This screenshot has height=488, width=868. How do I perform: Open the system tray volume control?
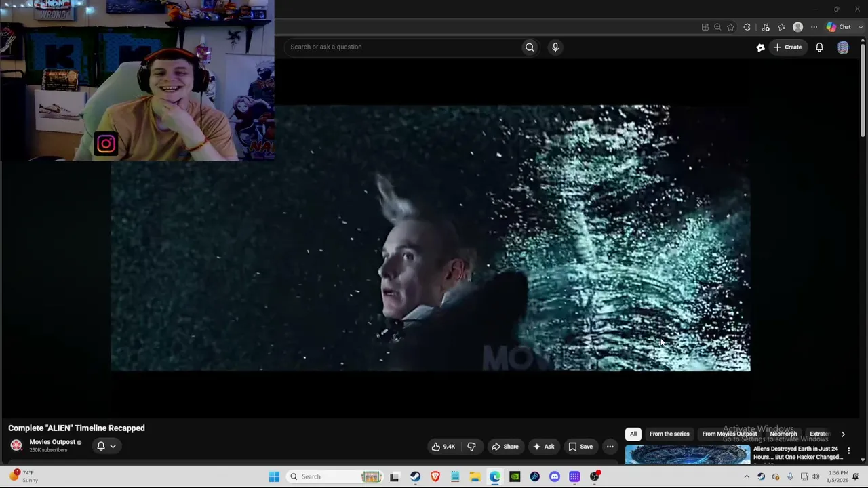(816, 476)
